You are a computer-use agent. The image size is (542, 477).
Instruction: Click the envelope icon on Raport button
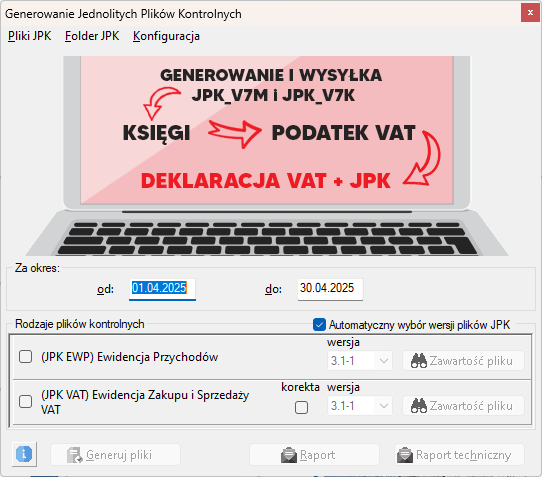click(x=289, y=455)
